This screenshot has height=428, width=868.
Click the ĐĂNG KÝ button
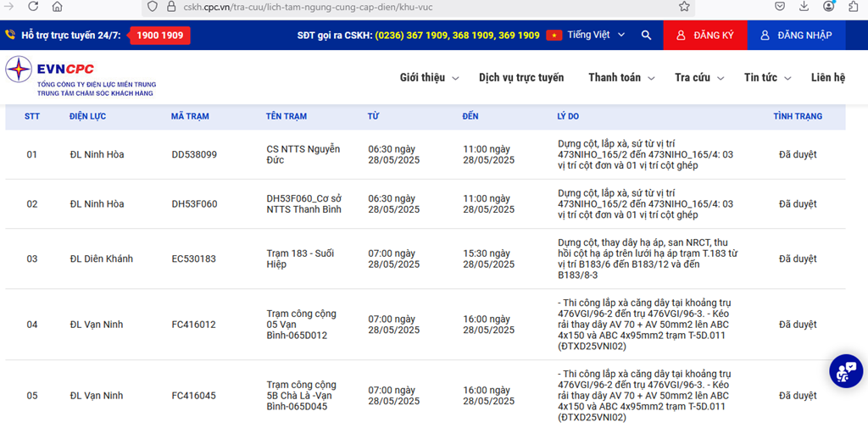(704, 36)
